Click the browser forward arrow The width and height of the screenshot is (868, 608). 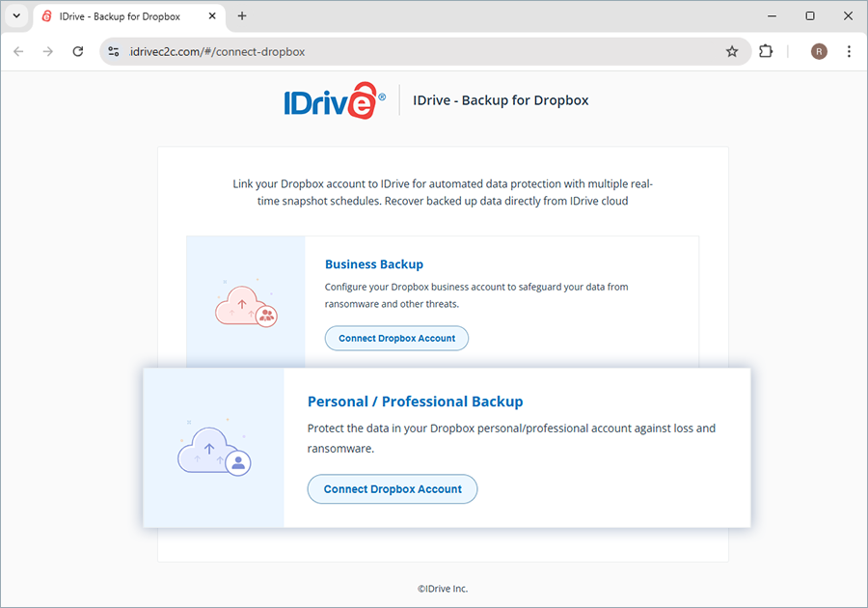pyautogui.click(x=48, y=51)
